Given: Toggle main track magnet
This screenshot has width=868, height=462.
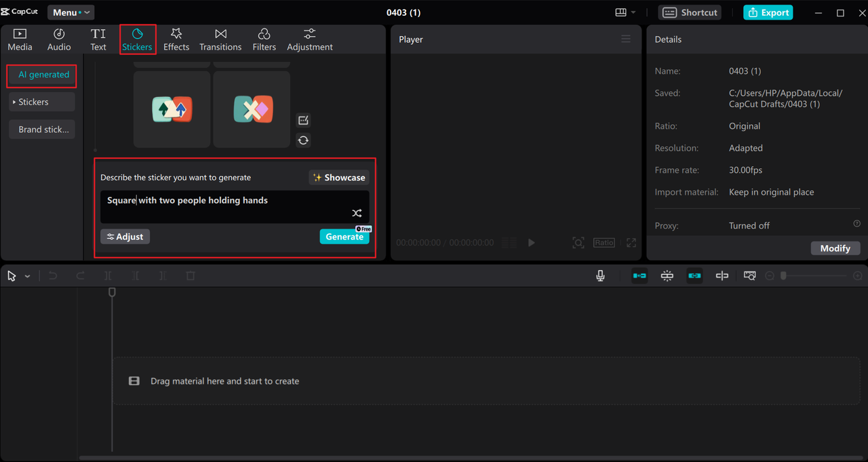Looking at the screenshot, I should pyautogui.click(x=639, y=275).
